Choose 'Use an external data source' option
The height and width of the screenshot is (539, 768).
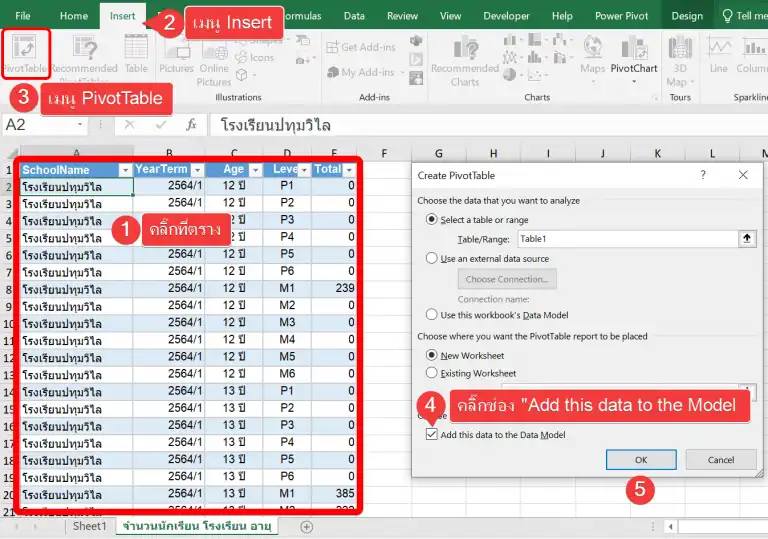click(432, 258)
